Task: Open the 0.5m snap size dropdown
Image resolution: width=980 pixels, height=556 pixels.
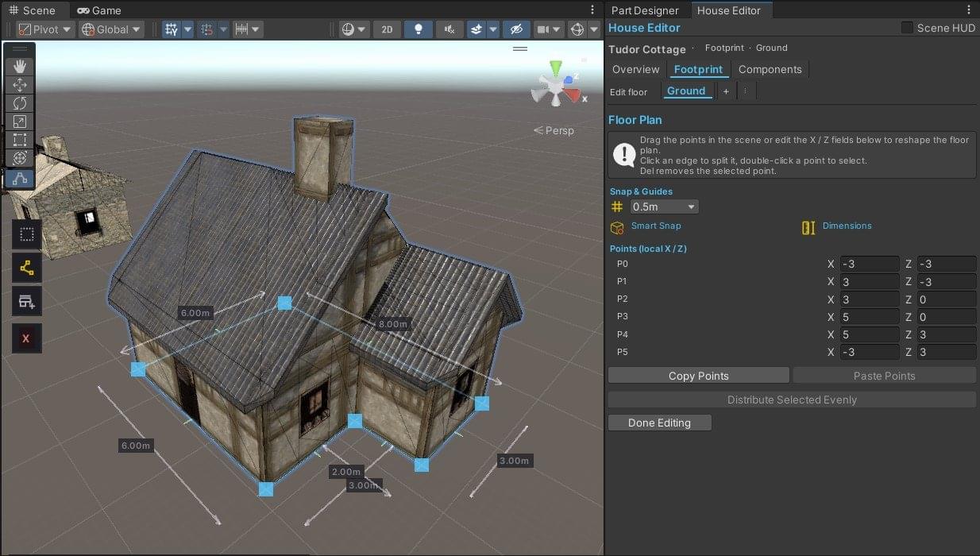Action: (664, 207)
